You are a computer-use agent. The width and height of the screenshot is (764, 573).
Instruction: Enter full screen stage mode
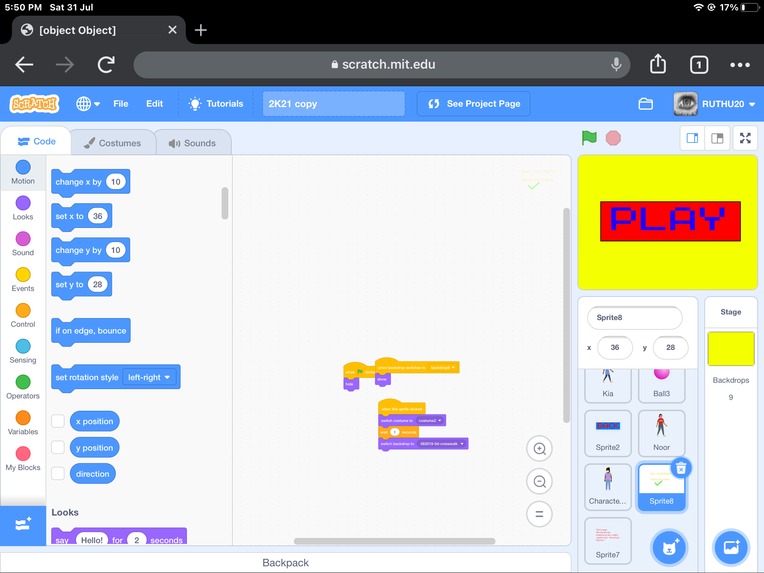(x=745, y=138)
